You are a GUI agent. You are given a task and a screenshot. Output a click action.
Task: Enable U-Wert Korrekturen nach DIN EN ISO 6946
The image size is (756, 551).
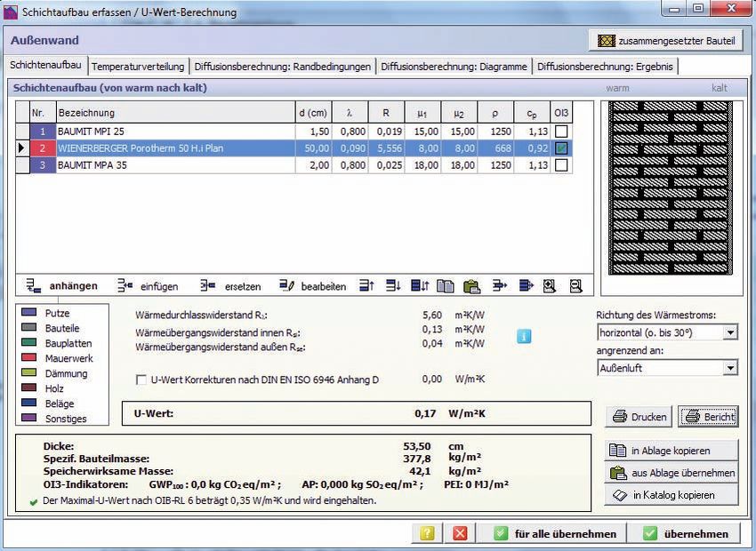point(141,380)
